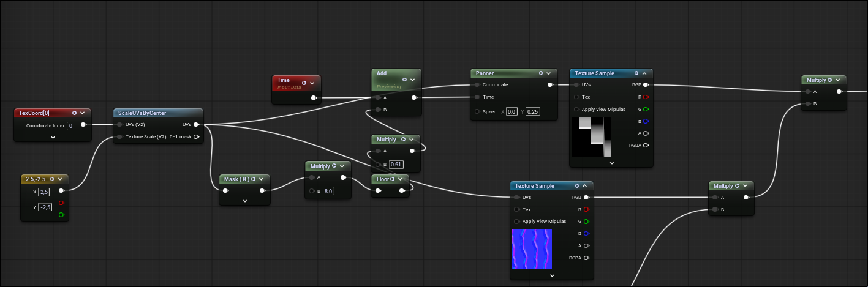868x287 pixels.
Task: Click Panner Speed Y field showing 0,25
Action: [x=532, y=111]
